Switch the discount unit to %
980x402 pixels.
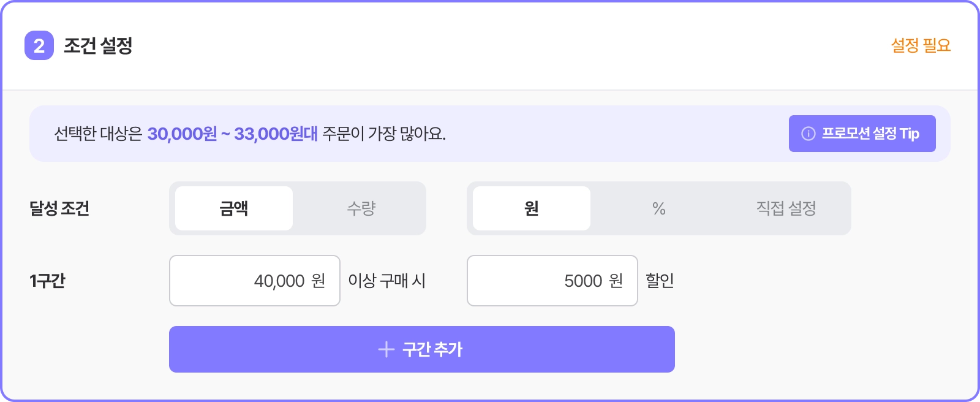click(659, 208)
